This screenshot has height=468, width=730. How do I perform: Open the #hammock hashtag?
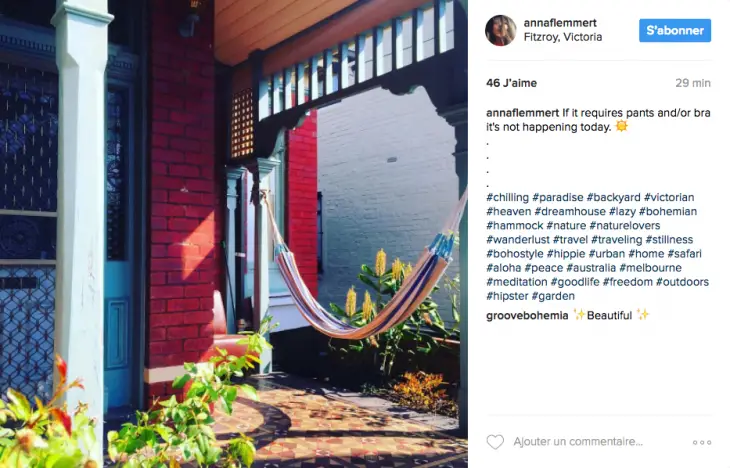tap(514, 225)
